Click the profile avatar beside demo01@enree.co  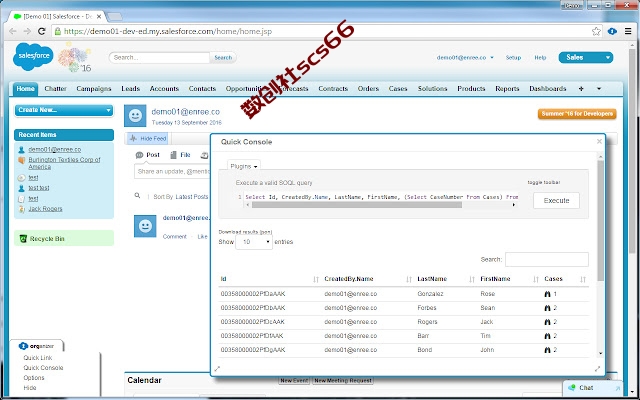click(135, 116)
